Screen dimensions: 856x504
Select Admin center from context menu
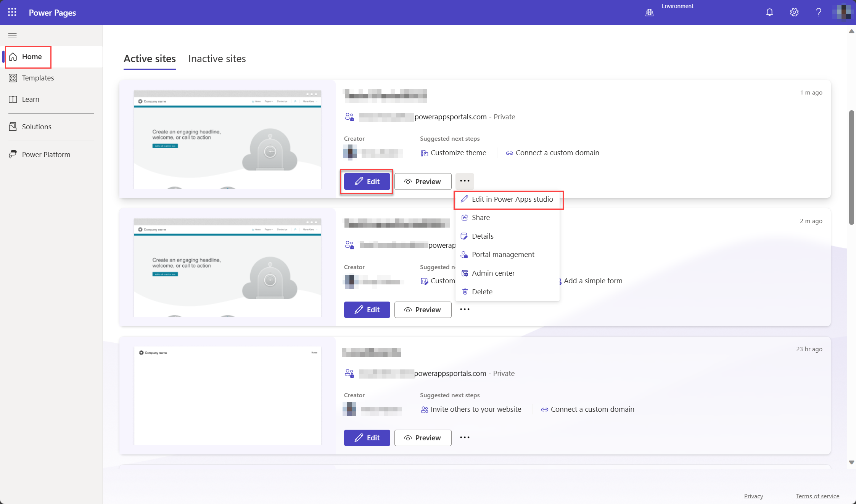[493, 273]
